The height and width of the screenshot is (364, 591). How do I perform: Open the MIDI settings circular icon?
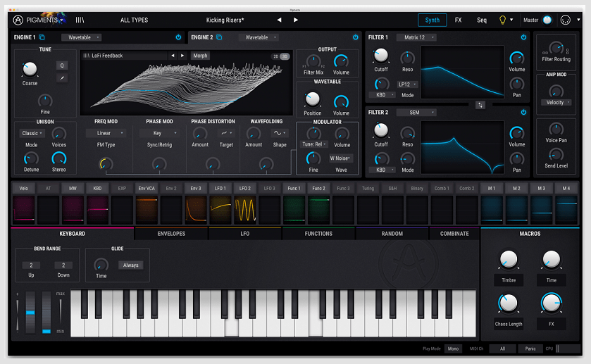pyautogui.click(x=566, y=20)
